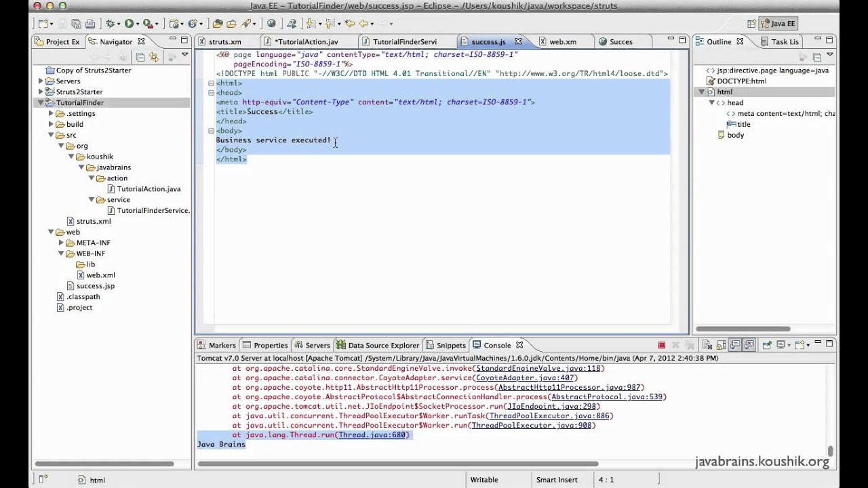Terminate the server with the red stop button
868x488 pixels.
pyautogui.click(x=662, y=345)
